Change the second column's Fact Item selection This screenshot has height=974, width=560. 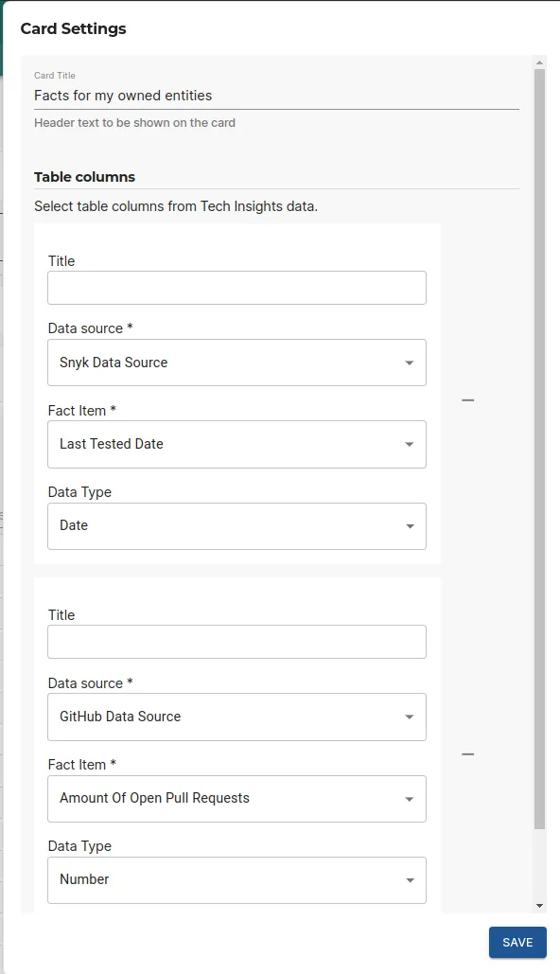pos(236,798)
